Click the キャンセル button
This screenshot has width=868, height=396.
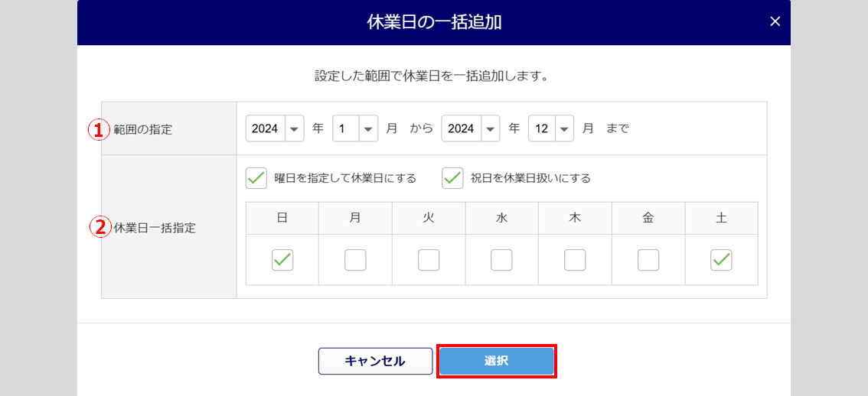(375, 361)
